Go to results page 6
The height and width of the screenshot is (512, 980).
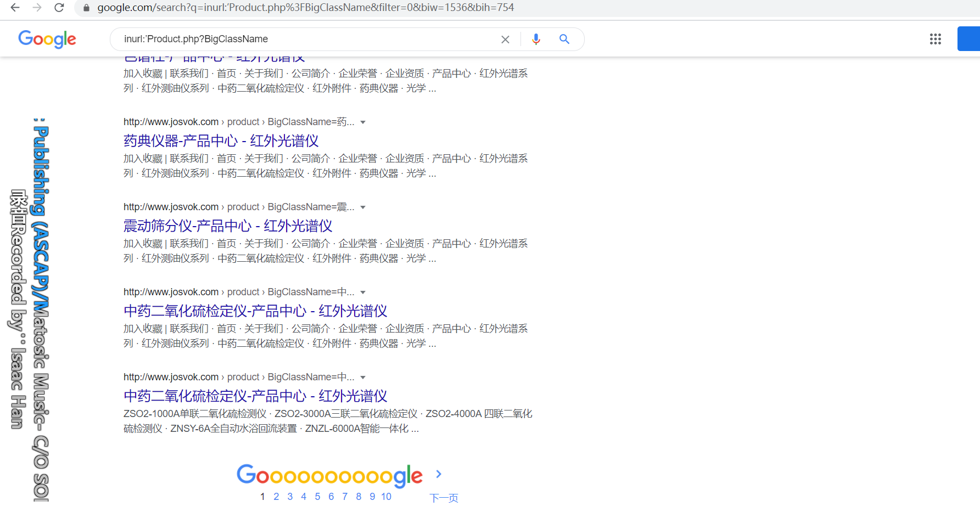(x=331, y=497)
